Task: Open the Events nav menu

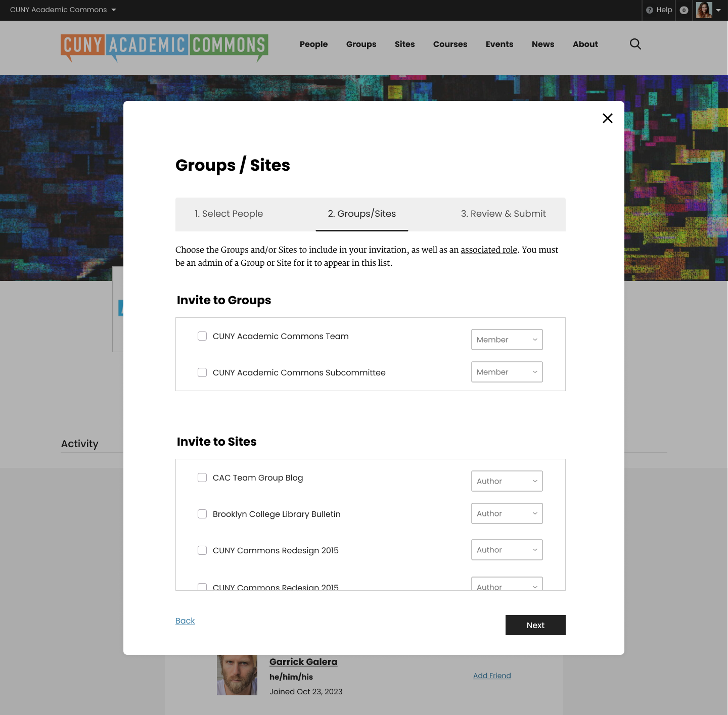Action: [x=499, y=44]
